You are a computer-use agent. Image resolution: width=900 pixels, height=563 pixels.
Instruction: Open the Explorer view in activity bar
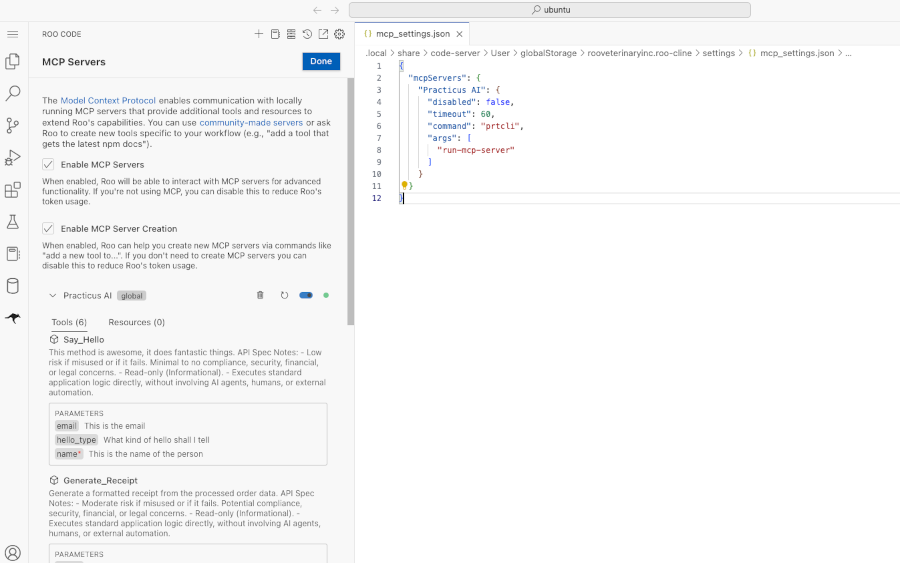click(13, 61)
